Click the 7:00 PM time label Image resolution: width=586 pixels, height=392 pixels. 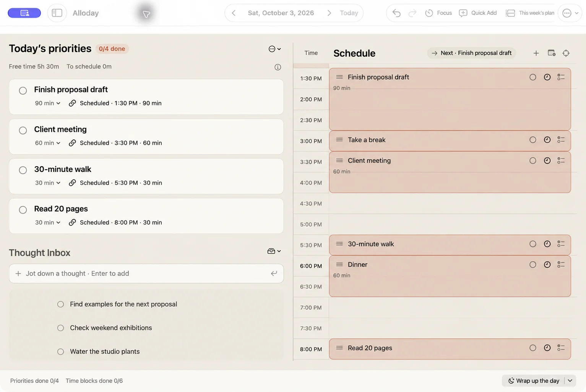coord(311,308)
